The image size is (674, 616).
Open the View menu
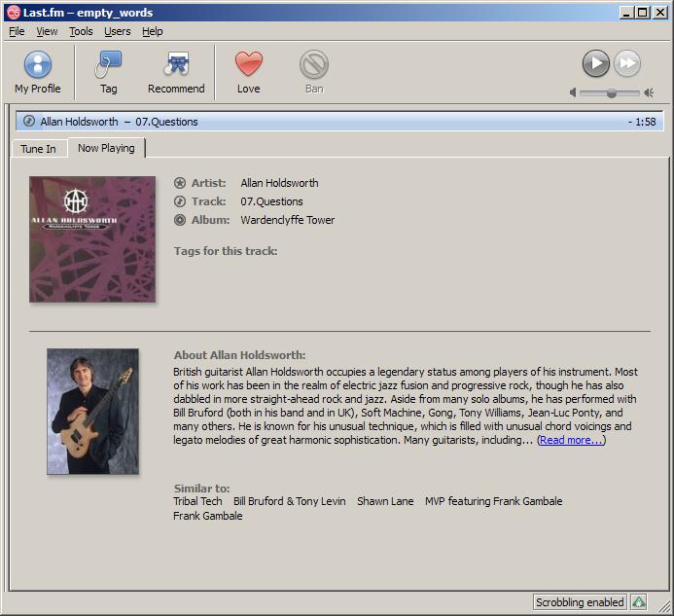tap(47, 31)
